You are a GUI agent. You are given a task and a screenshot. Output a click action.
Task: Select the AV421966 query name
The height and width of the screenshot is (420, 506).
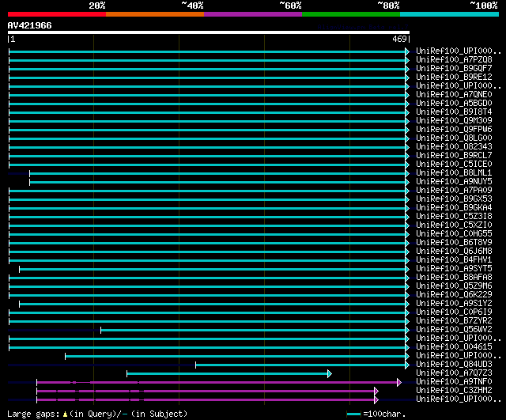[30, 25]
